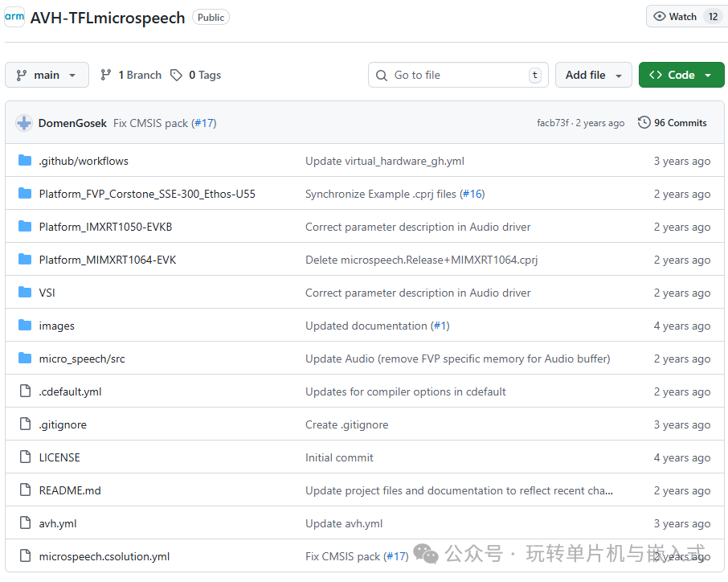The height and width of the screenshot is (582, 728).
Task: Click the tag icon beside 0 Tags
Action: coord(176,75)
